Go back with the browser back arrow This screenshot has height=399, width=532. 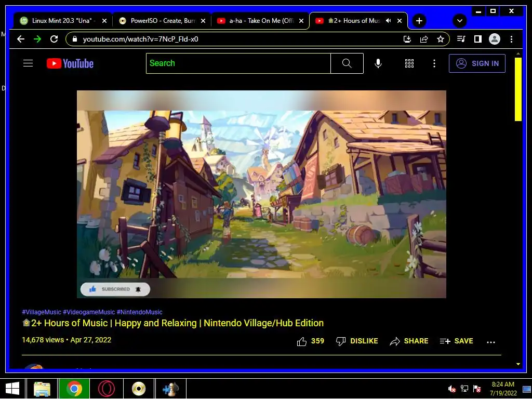[x=21, y=39]
